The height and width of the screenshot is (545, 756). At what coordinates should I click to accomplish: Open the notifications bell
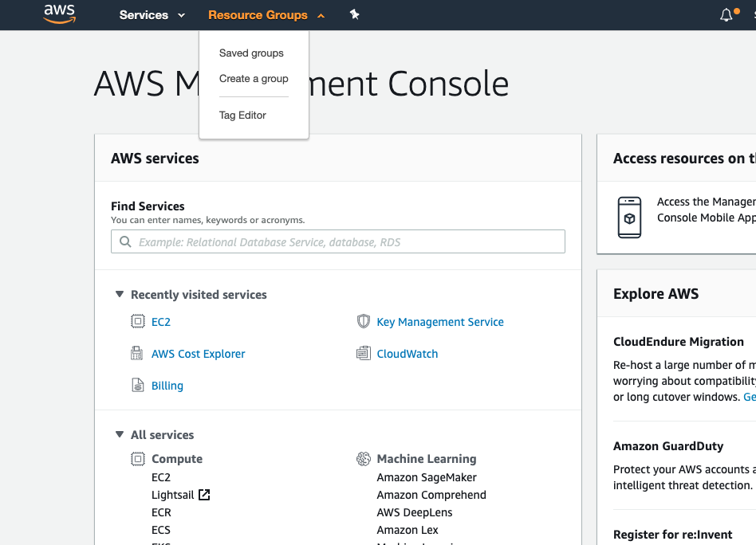click(726, 14)
